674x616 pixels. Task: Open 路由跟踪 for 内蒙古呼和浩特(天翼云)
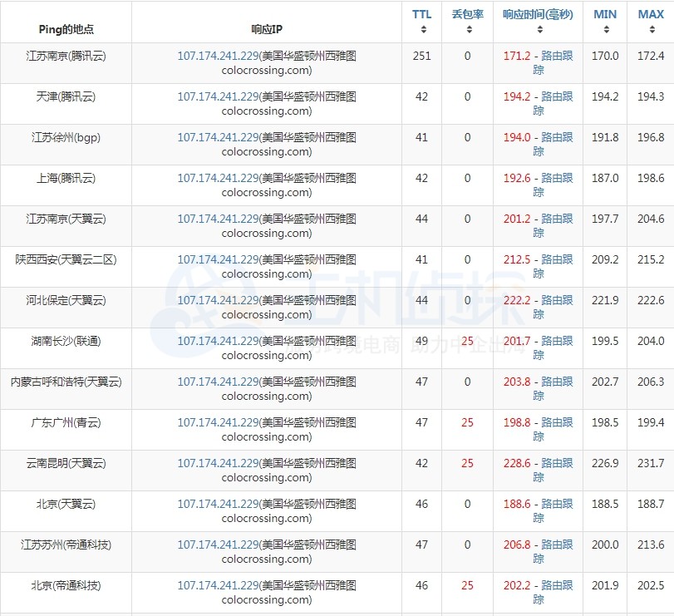556,382
